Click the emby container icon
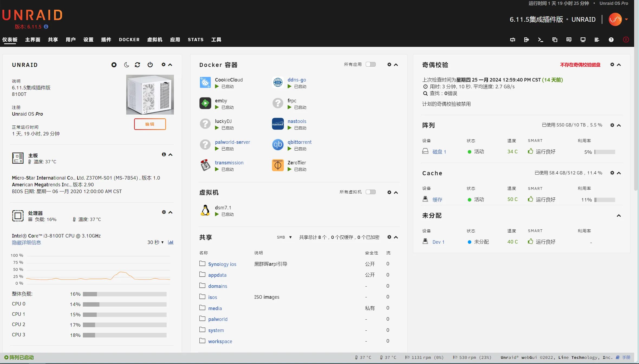Screen dimensions: 639x364 point(205,103)
